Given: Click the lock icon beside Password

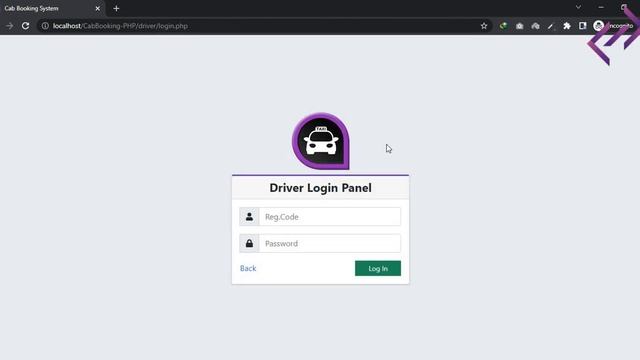Looking at the screenshot, I should (249, 244).
